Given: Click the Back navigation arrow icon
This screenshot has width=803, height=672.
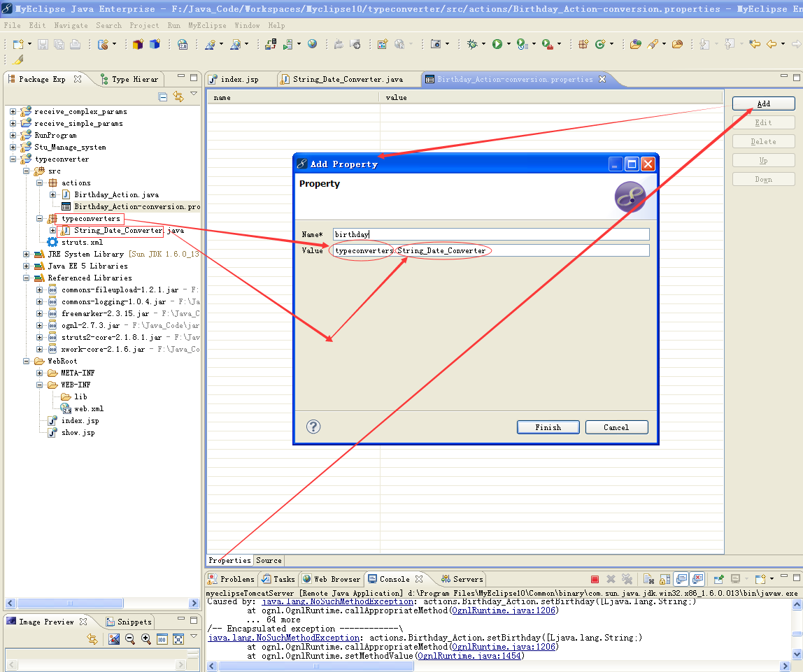Looking at the screenshot, I should tap(772, 45).
